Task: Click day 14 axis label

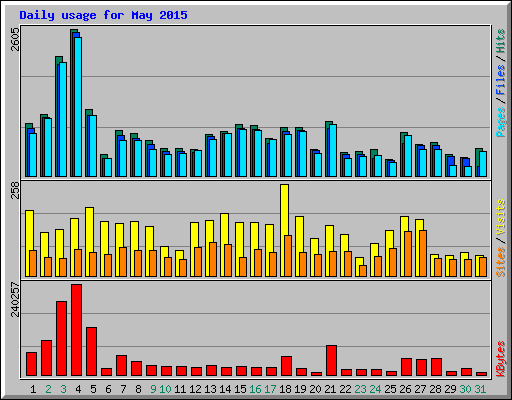Action: (225, 389)
